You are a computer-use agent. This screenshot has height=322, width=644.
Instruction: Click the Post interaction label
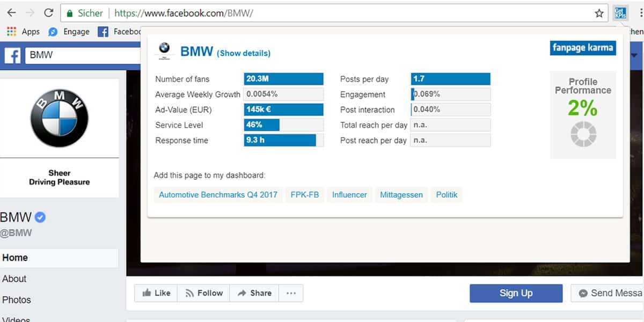(x=368, y=109)
